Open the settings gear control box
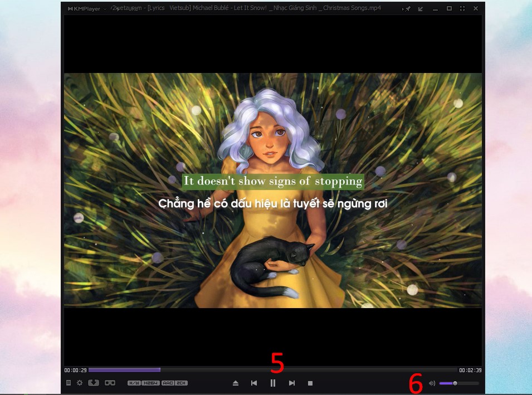The height and width of the screenshot is (395, 532). point(80,383)
